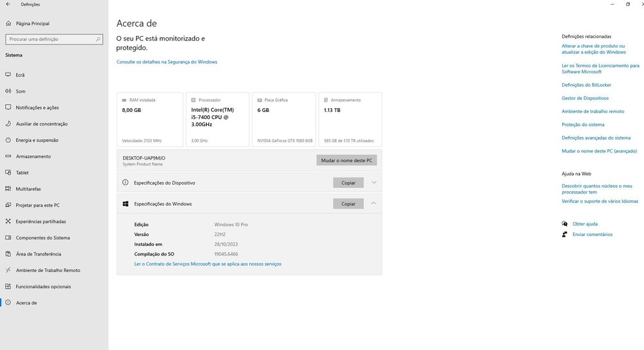Select Funcionalidades opcionais in the sidebar
This screenshot has width=644, height=350.
pos(43,286)
